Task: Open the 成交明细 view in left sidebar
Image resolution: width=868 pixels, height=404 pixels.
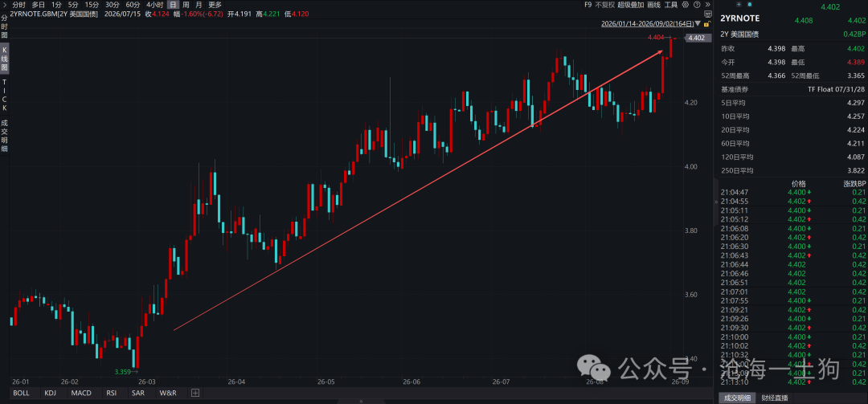Action: point(5,137)
